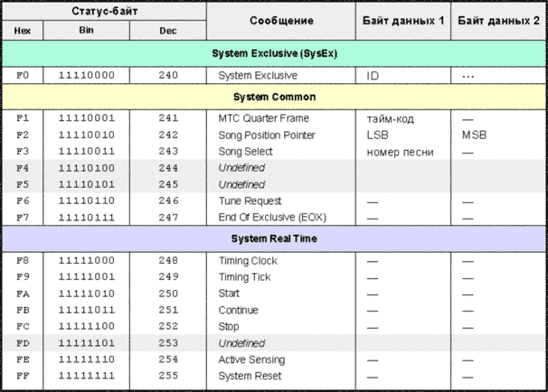Image resolution: width=548 pixels, height=392 pixels.
Task: Select the Hex sub-header cell
Action: coord(23,31)
